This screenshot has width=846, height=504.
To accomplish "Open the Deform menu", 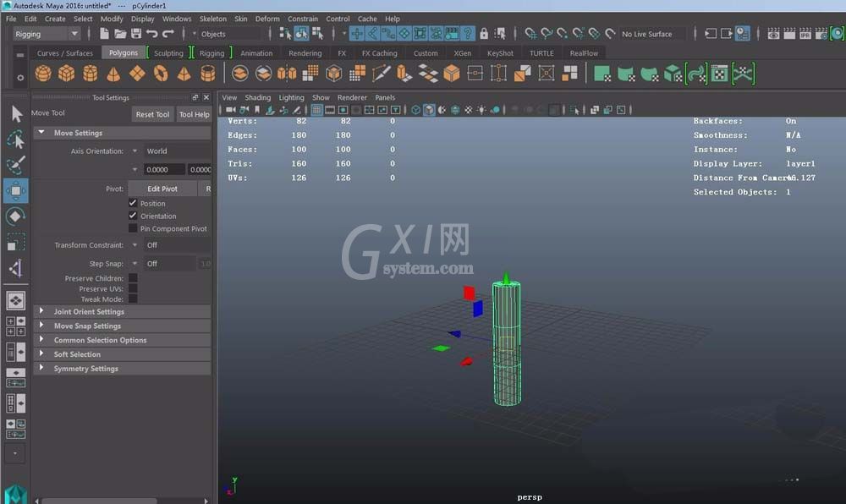I will pos(267,19).
